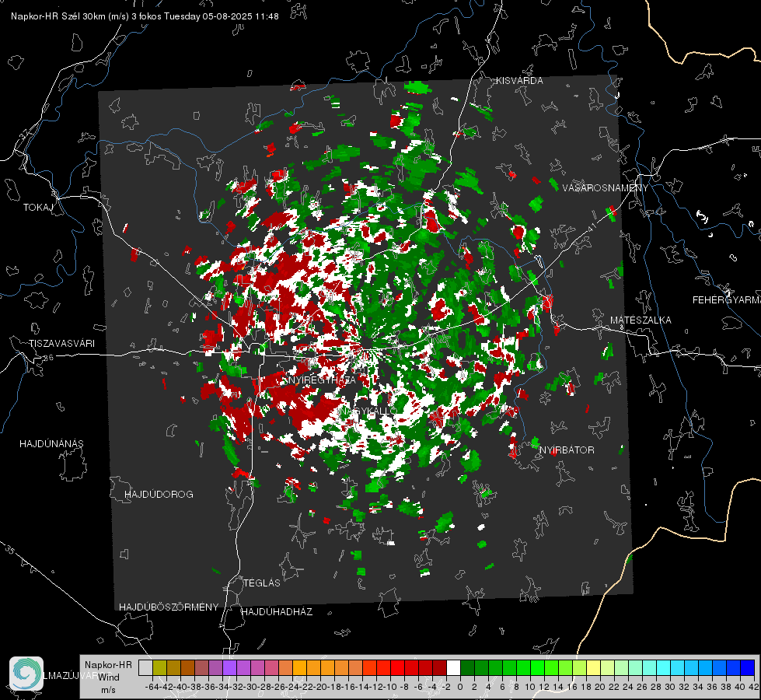
Task: Pick the yellow swatch between 18 and 20
Action: click(594, 667)
